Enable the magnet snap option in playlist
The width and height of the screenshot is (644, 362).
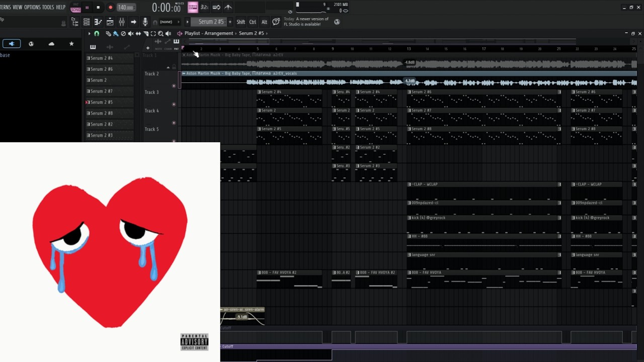pos(97,34)
